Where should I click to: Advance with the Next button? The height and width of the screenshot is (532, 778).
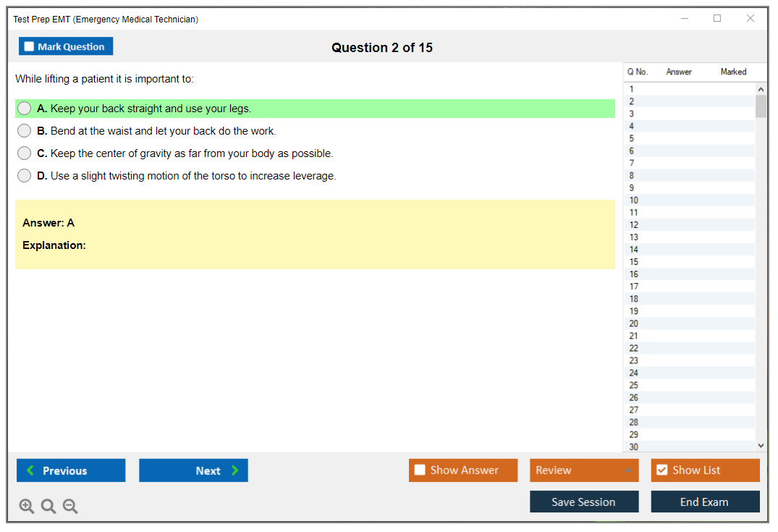click(x=193, y=470)
